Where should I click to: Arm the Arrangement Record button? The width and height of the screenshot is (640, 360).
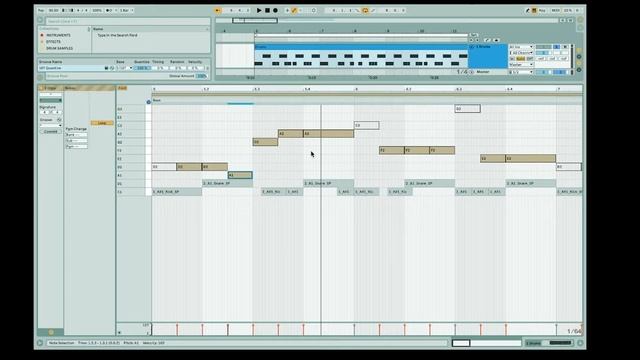click(276, 10)
